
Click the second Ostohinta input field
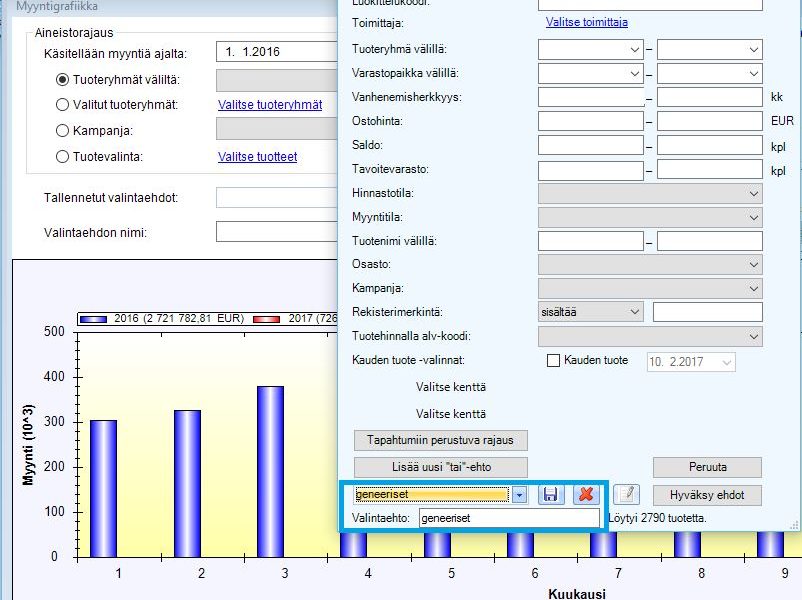pos(709,121)
